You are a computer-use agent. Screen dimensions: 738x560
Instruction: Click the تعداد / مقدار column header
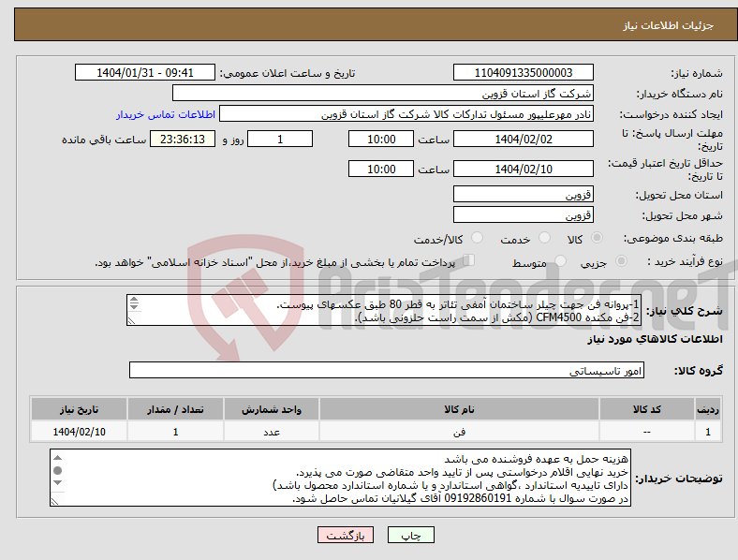[x=175, y=409]
